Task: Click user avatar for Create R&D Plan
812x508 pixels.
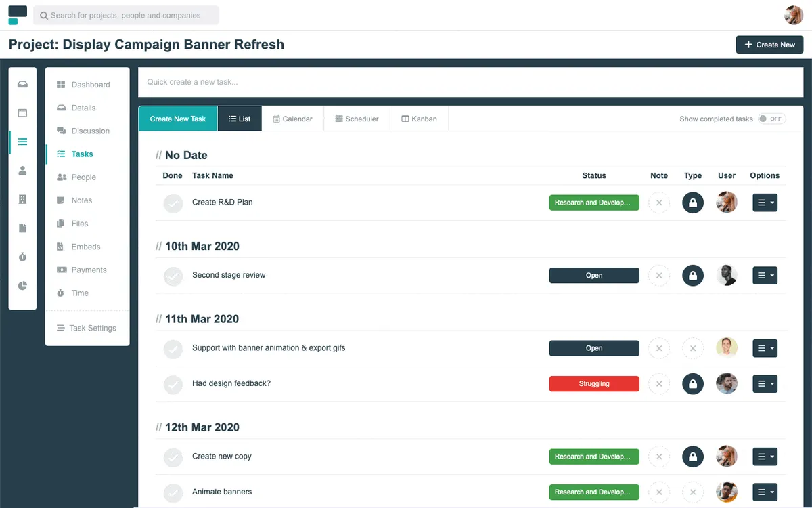Action: point(727,203)
